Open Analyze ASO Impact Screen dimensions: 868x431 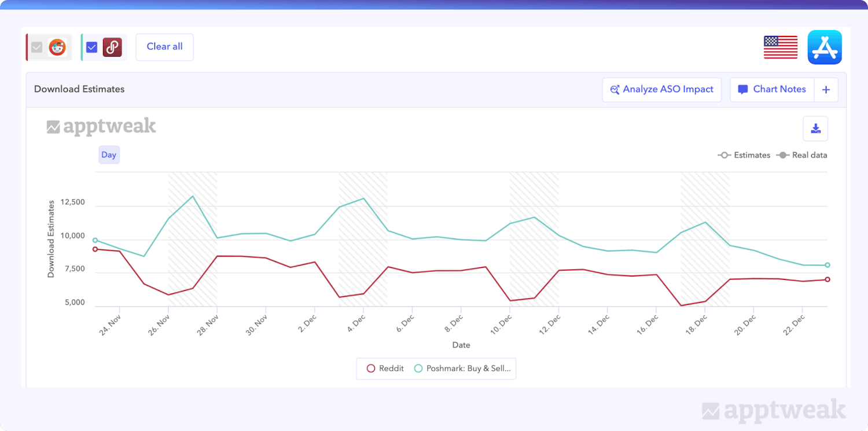[x=661, y=90]
